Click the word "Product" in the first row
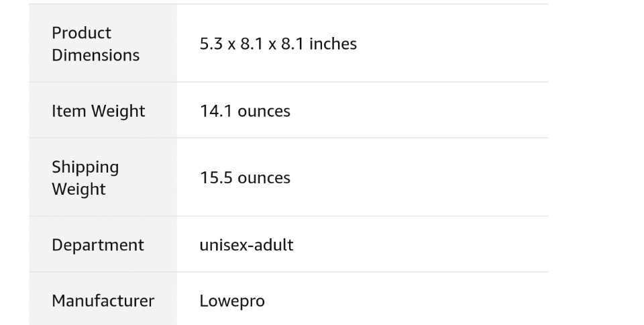Image resolution: width=644 pixels, height=325 pixels. point(82,33)
